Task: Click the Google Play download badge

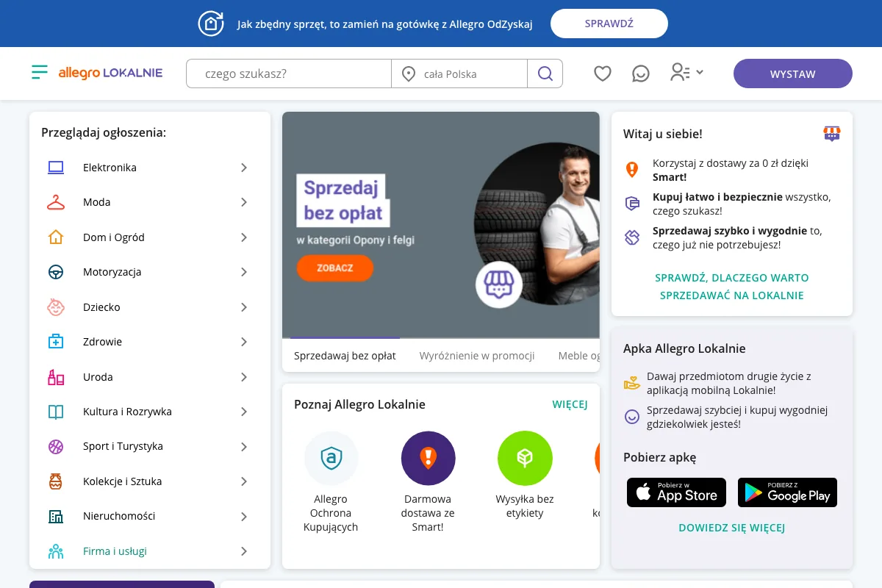Action: click(787, 492)
